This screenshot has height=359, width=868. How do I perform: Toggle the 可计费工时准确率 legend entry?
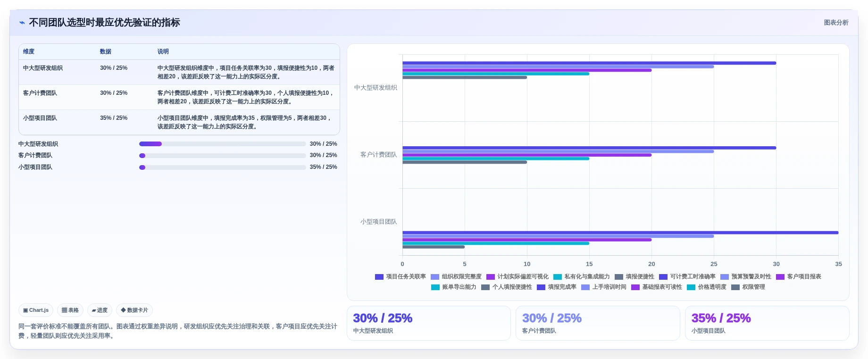(x=687, y=277)
